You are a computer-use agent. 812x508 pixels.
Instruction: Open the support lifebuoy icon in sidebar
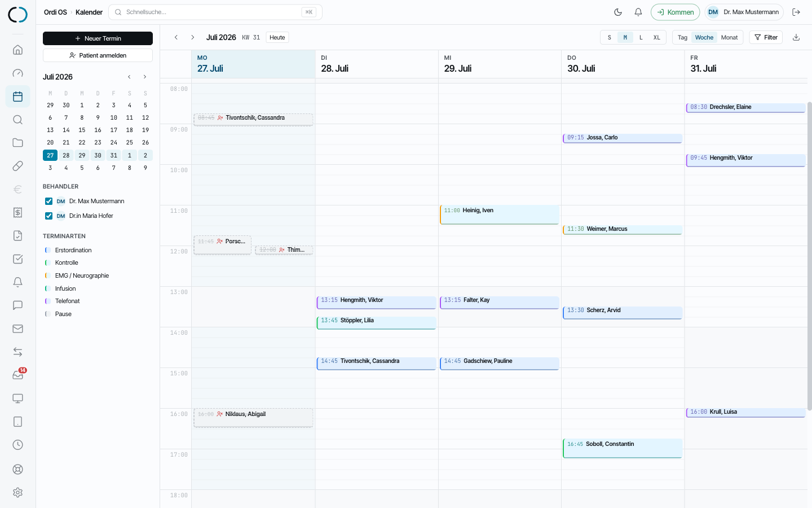tap(17, 469)
